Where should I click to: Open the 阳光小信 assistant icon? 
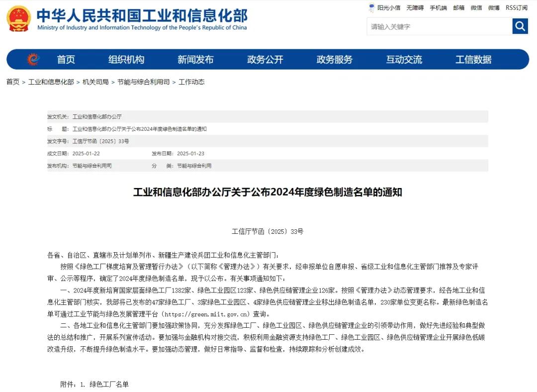tap(371, 7)
